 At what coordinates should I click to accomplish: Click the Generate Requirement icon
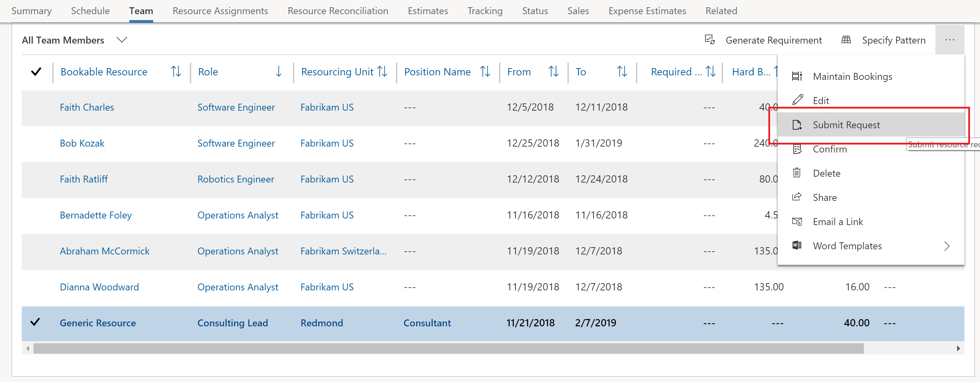coord(710,39)
